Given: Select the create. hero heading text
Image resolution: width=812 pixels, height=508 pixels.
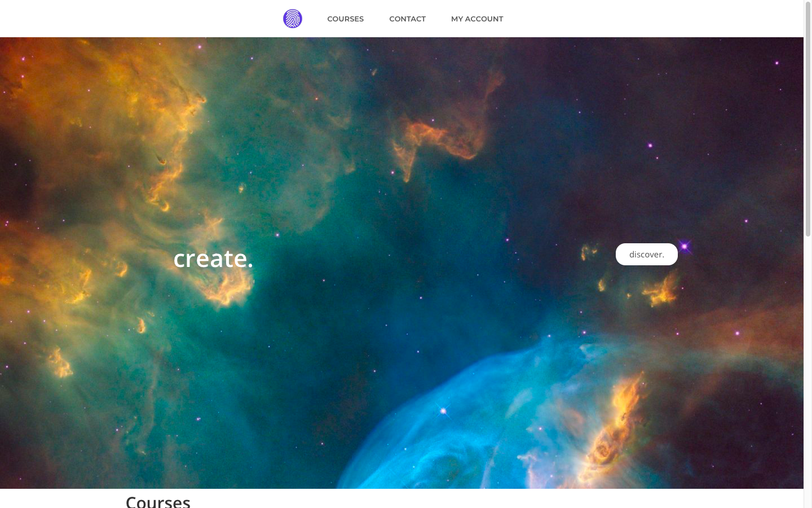Looking at the screenshot, I should [x=213, y=258].
